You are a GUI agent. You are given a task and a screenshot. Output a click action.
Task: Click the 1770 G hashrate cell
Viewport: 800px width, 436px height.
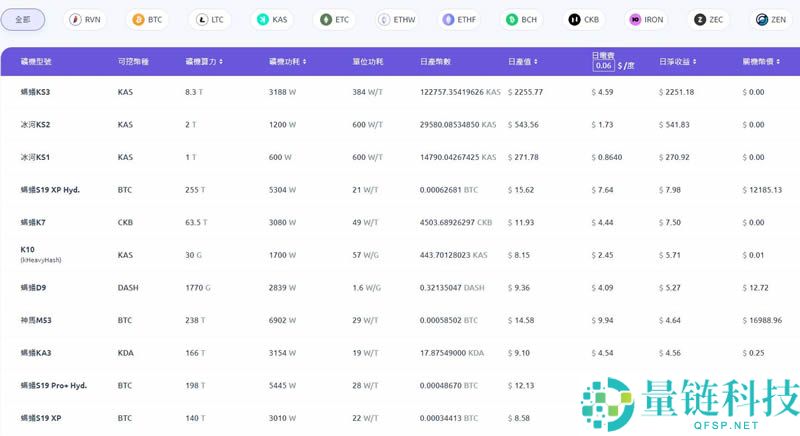click(198, 288)
